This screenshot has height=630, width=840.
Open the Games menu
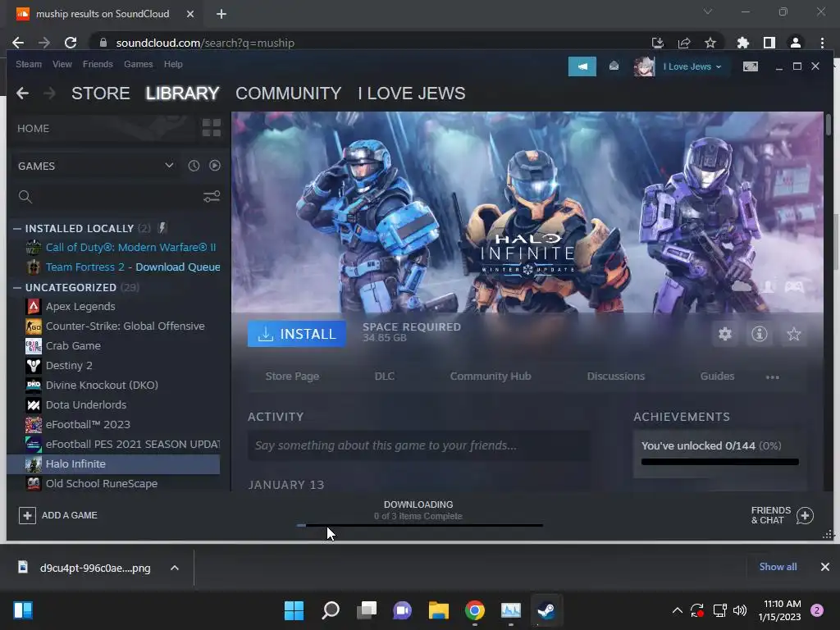(x=138, y=64)
